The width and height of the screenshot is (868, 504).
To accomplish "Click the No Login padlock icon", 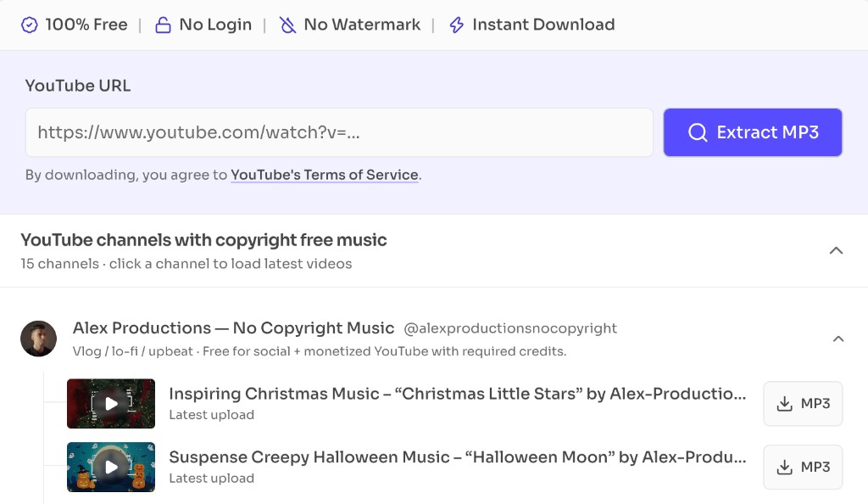I will tap(163, 25).
